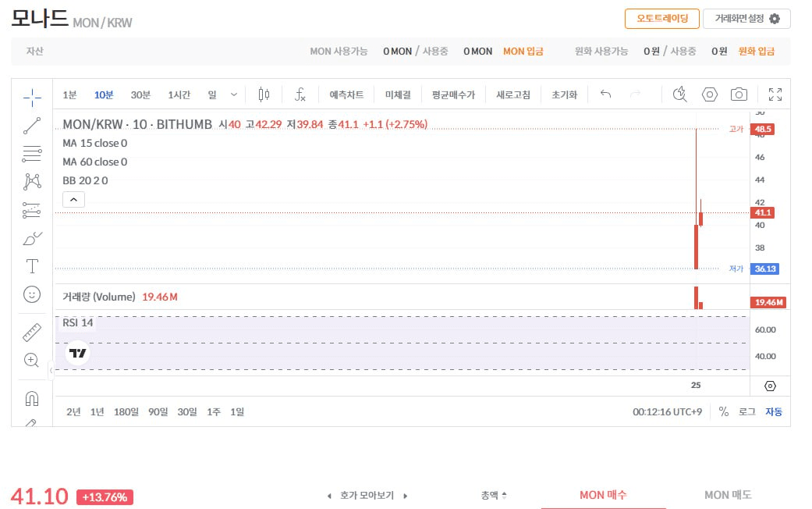Open the brush drawing tool
This screenshot has height=509, width=812.
(32, 238)
